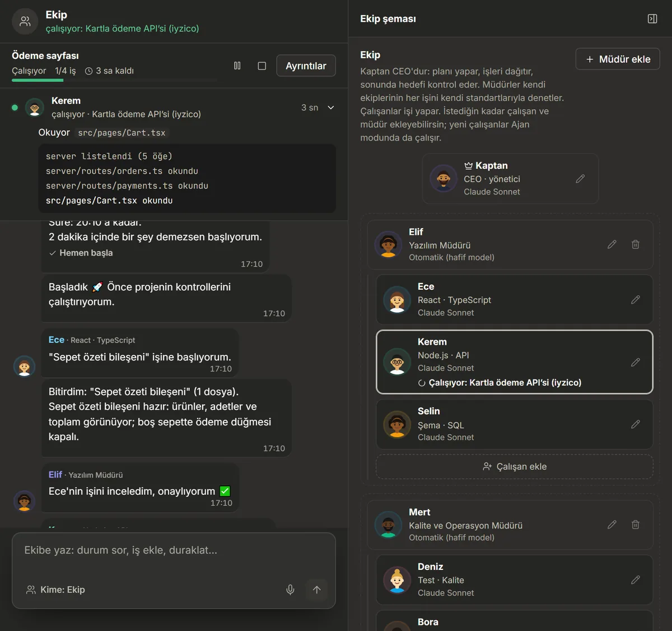Send message with arrow-up button

[316, 590]
